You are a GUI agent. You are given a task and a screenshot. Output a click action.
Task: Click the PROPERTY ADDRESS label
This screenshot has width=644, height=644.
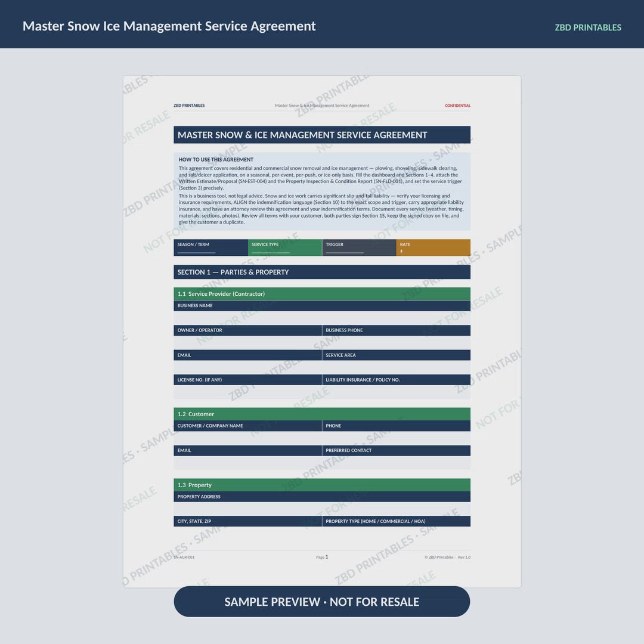[199, 497]
